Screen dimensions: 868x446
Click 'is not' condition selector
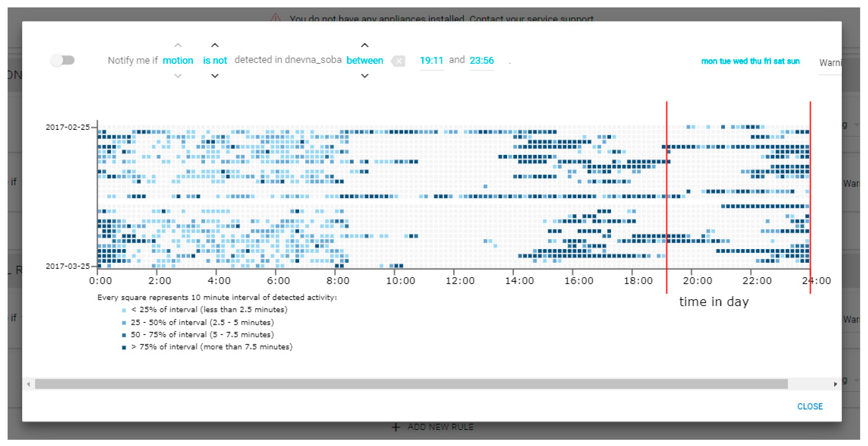[215, 61]
